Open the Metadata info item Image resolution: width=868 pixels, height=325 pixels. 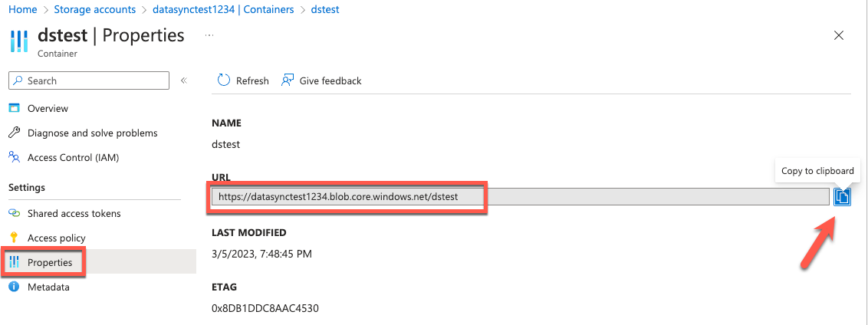pyautogui.click(x=49, y=287)
